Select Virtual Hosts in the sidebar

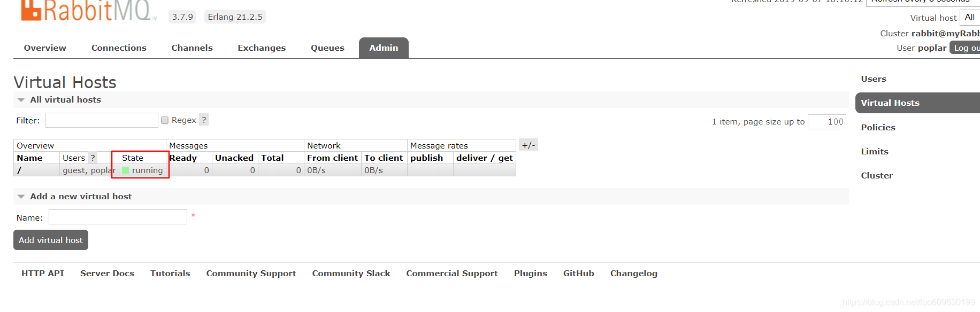(890, 103)
